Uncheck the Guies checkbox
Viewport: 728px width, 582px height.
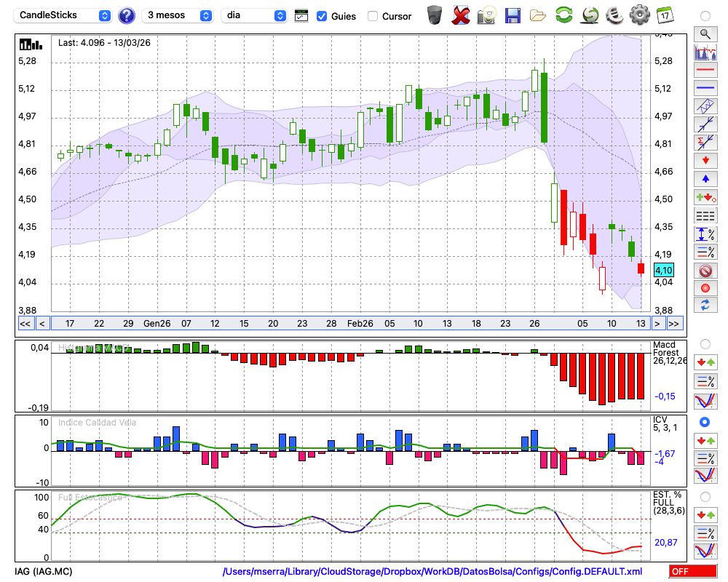pyautogui.click(x=321, y=16)
